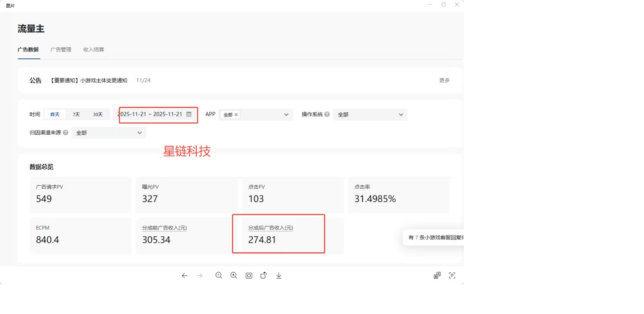The image size is (644, 314).
Task: Extract text using the OCR icon
Action: point(452,275)
